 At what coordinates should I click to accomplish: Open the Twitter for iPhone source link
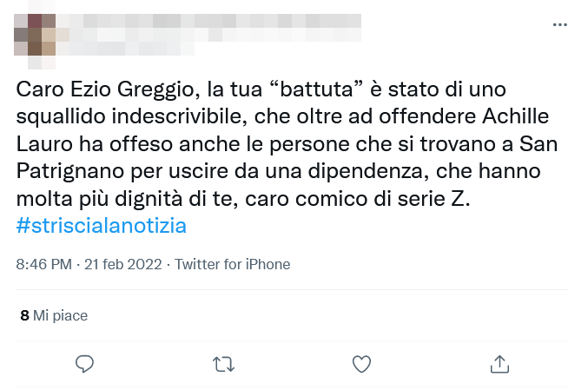233,264
